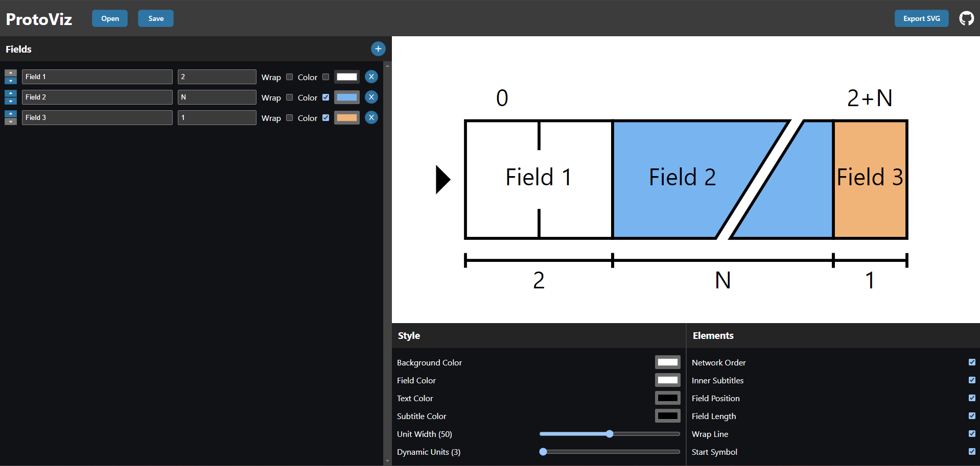Toggle Start Symbol checkbox
Screen dimensions: 980x466
click(972, 452)
